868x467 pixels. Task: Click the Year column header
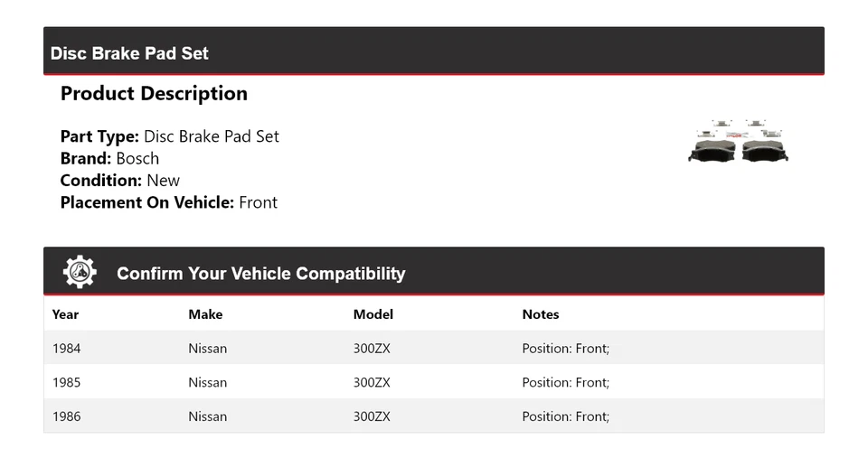pyautogui.click(x=65, y=314)
